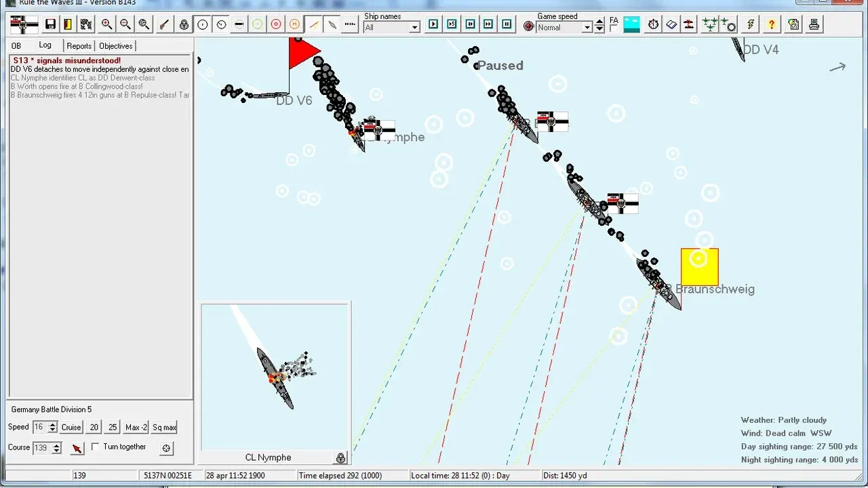The image size is (868, 488).
Task: Toggle the pause playback button
Action: (507, 24)
